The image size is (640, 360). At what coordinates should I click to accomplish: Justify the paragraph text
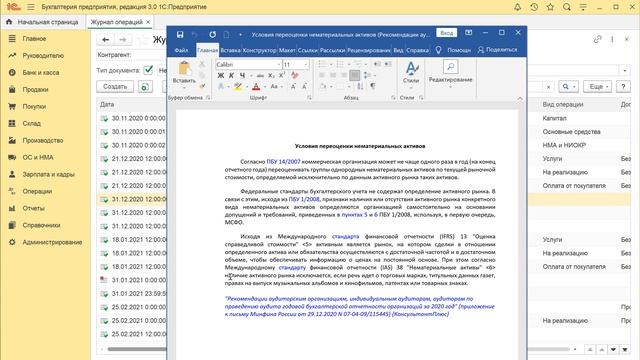tap(354, 75)
